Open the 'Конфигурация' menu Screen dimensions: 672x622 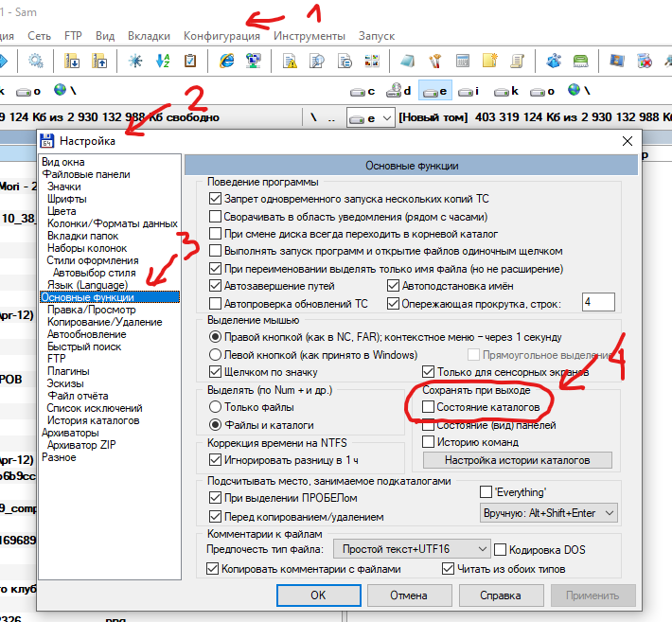click(x=221, y=35)
